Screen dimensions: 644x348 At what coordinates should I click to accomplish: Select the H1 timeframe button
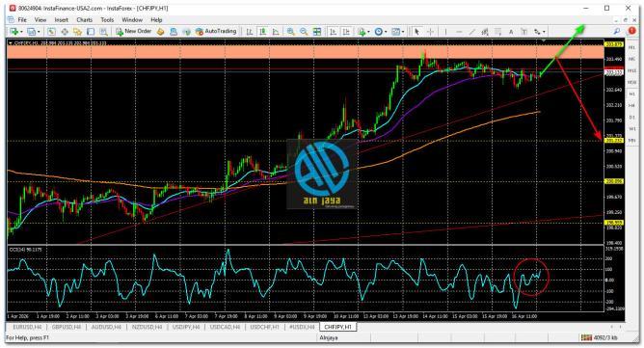(x=631, y=94)
